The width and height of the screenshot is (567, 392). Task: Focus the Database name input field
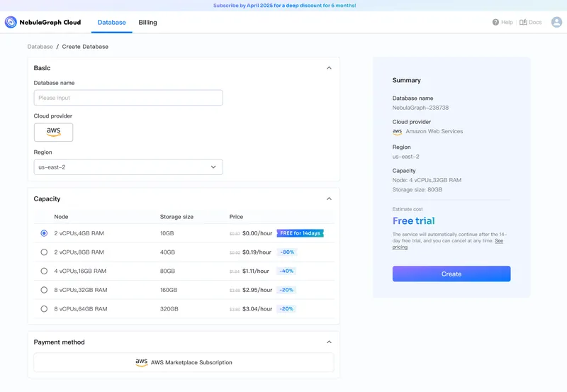[x=128, y=98]
